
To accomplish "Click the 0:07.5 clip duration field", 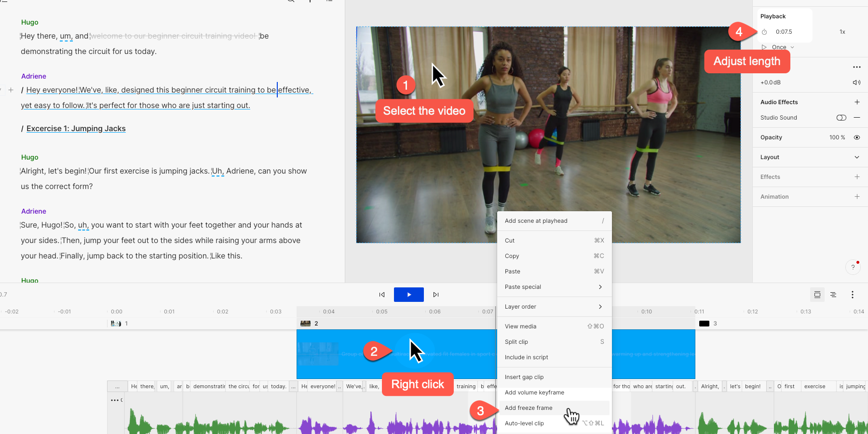I will (784, 32).
